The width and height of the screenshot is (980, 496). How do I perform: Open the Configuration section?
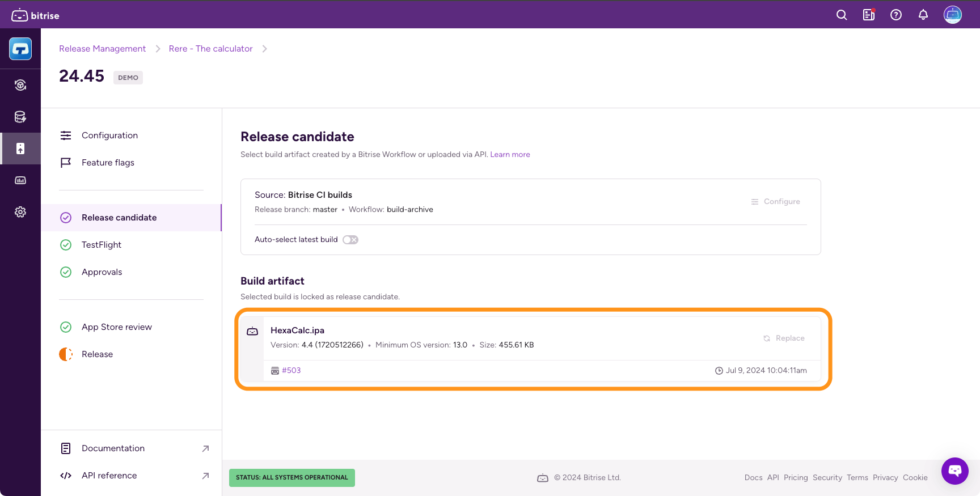[109, 135]
